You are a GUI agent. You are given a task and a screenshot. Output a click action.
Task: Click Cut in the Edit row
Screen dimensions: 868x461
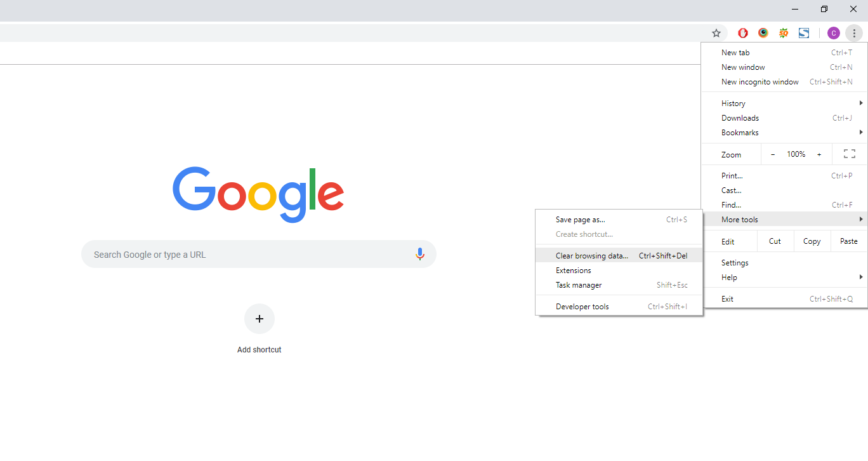[775, 241]
